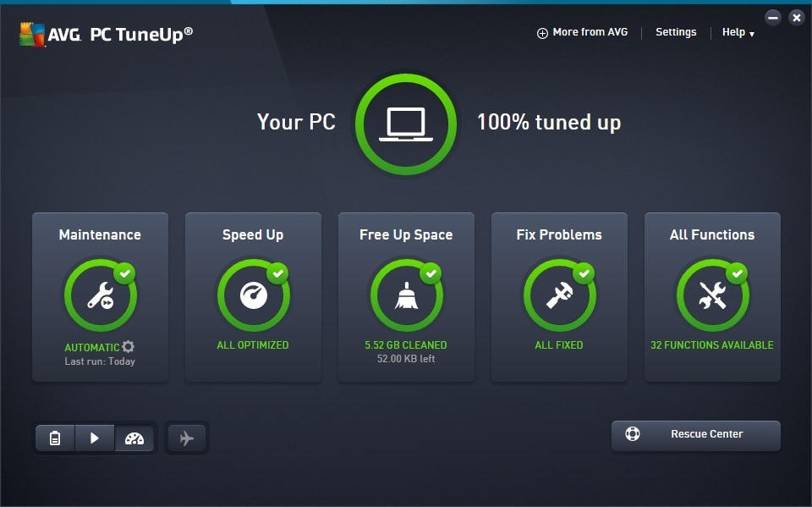Click the All Functions checkmark badge
The width and height of the screenshot is (812, 507).
tap(737, 273)
